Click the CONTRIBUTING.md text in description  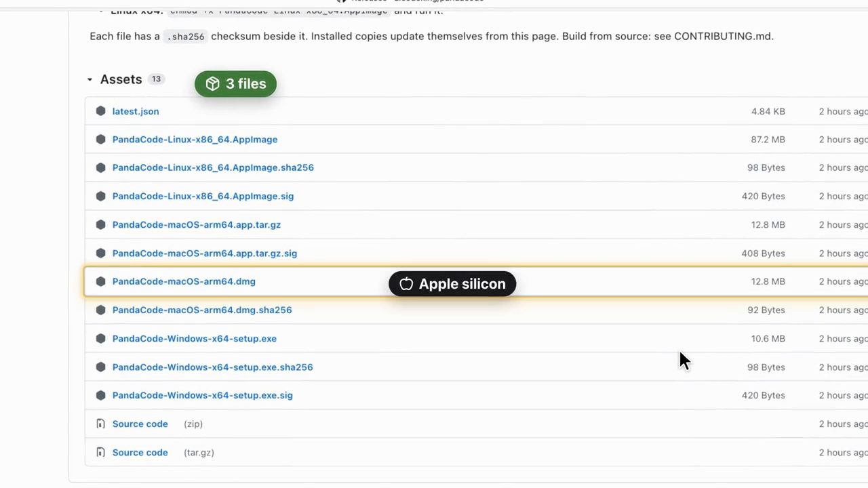pyautogui.click(x=724, y=36)
